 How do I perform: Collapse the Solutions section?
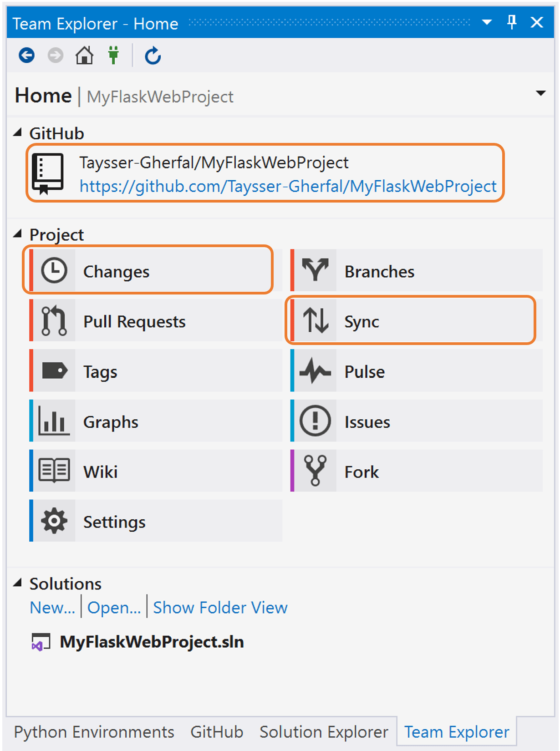tap(18, 583)
